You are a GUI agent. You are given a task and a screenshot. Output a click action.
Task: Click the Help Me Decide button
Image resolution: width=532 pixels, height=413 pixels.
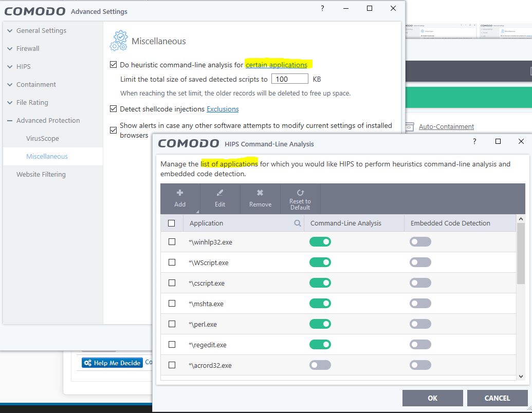coord(112,363)
